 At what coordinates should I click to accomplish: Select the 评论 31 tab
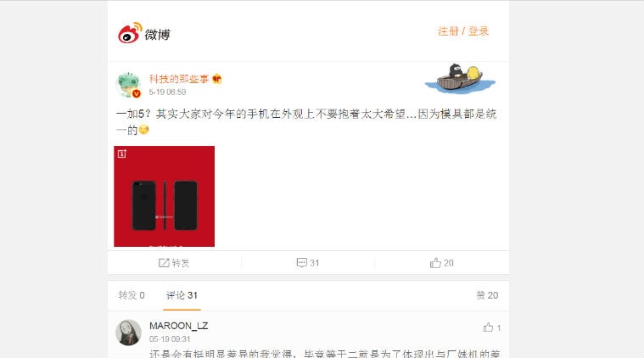(182, 295)
